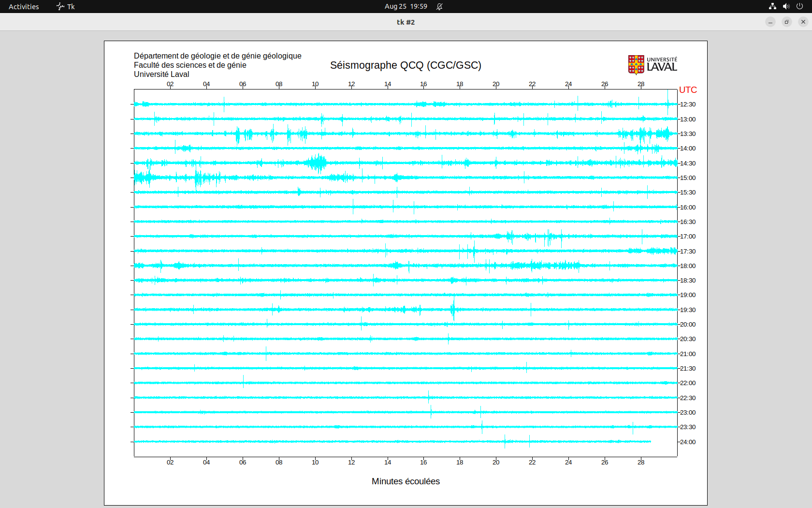Open the Activities overview
This screenshot has height=508, width=812.
pos(24,6)
